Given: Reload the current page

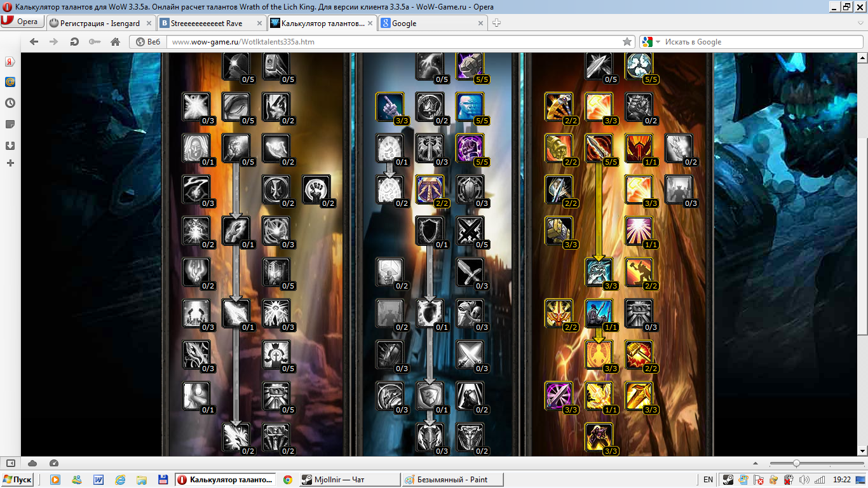Looking at the screenshot, I should 74,42.
